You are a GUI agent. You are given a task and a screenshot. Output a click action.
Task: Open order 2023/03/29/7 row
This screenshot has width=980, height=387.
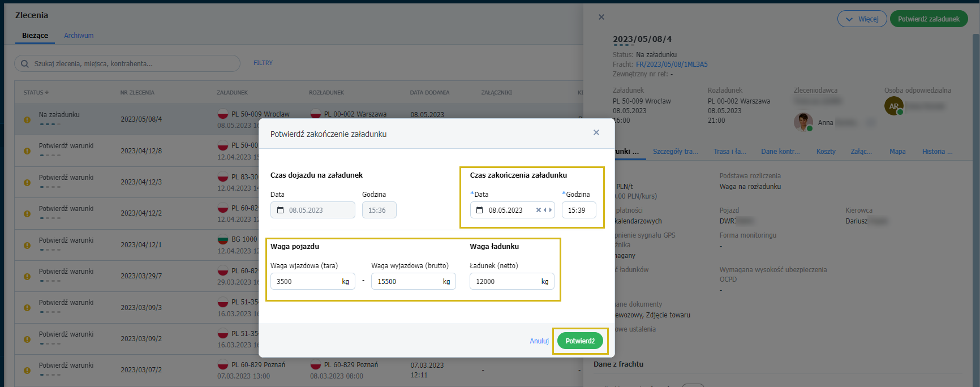(141, 276)
